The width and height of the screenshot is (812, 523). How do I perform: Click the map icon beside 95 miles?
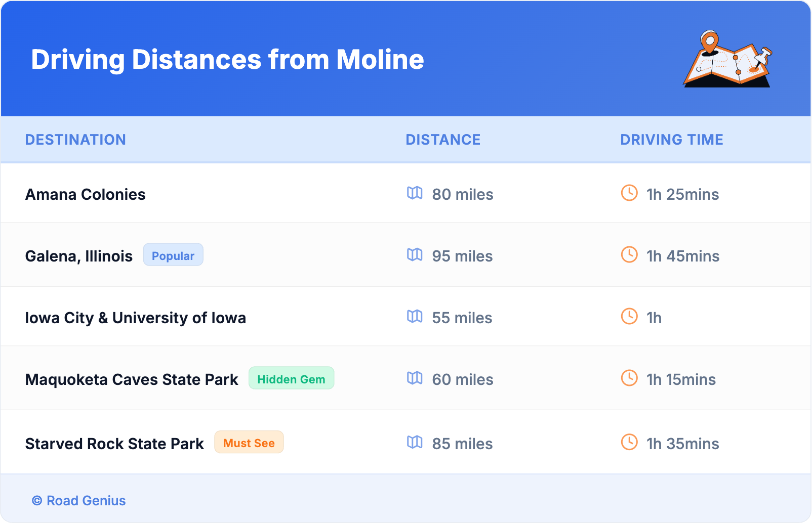click(x=415, y=255)
